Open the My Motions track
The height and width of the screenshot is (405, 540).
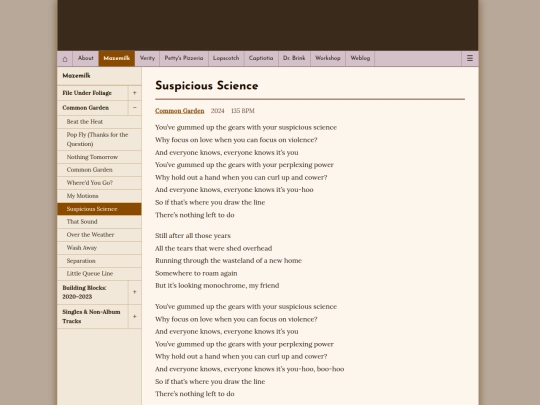99,196
